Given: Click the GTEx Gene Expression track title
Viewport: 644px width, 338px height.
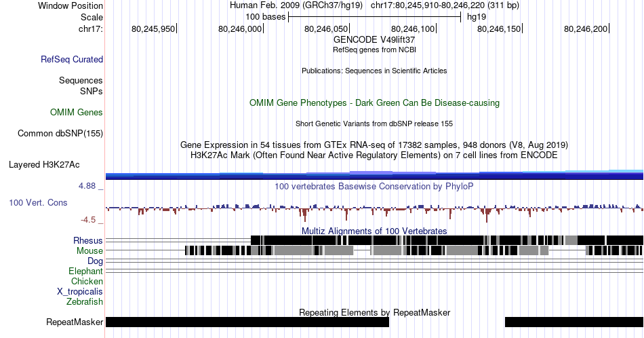Looking at the screenshot, I should (x=374, y=145).
